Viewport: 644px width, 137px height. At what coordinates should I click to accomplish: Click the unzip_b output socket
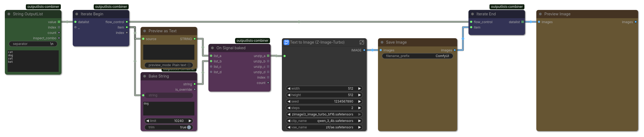pyautogui.click(x=268, y=61)
